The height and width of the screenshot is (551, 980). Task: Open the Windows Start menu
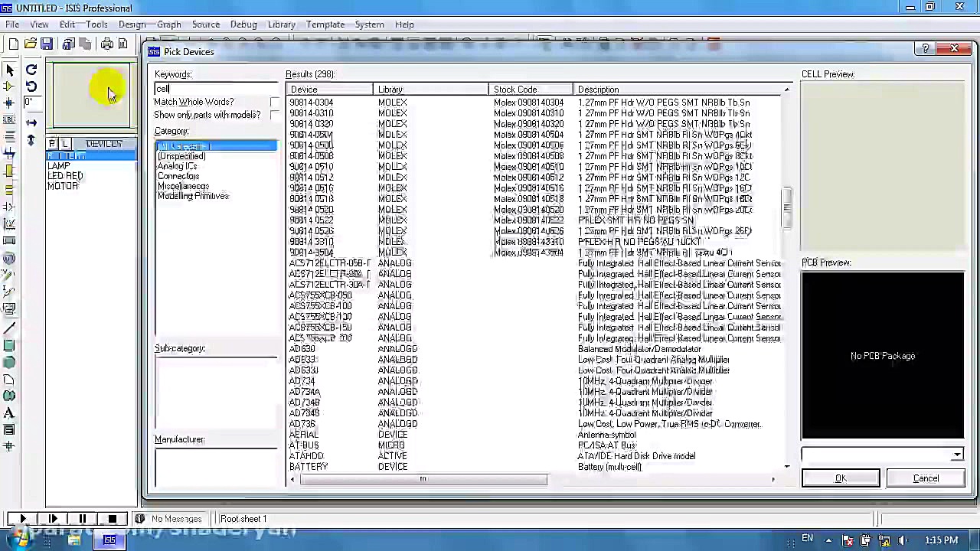pyautogui.click(x=19, y=540)
